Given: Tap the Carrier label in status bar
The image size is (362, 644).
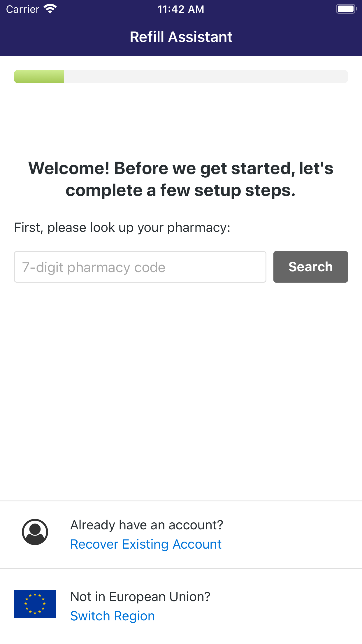Looking at the screenshot, I should (23, 9).
